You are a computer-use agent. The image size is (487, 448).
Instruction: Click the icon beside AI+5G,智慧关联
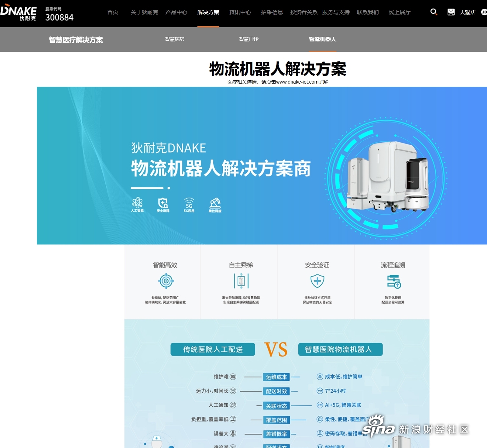[320, 405]
